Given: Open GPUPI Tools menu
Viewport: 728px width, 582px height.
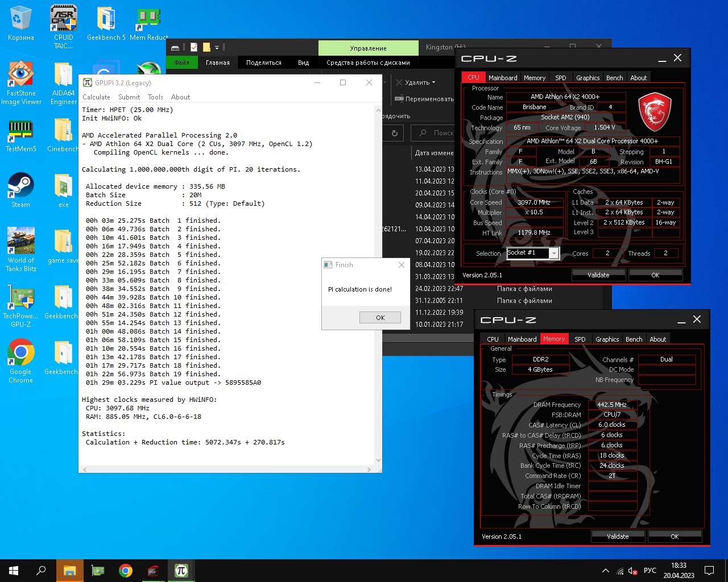Looking at the screenshot, I should [155, 97].
